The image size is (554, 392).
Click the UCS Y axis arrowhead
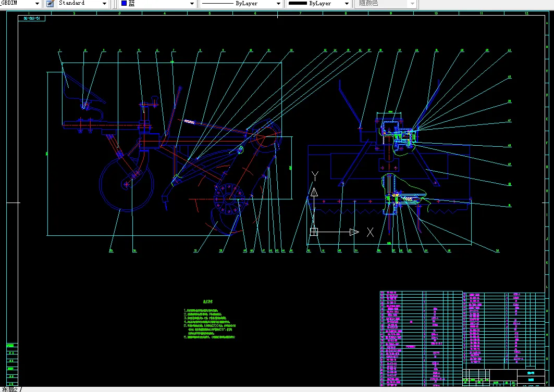point(314,192)
